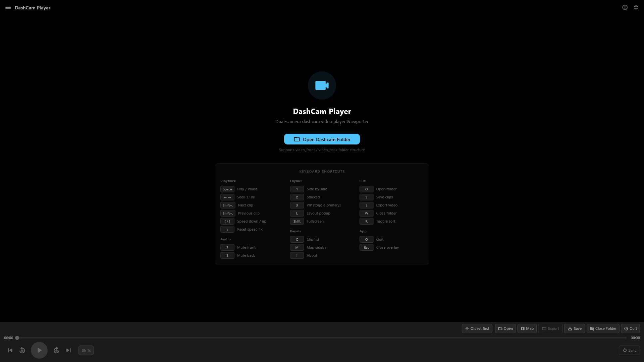Close the current folder
This screenshot has width=644, height=362.
[603, 328]
